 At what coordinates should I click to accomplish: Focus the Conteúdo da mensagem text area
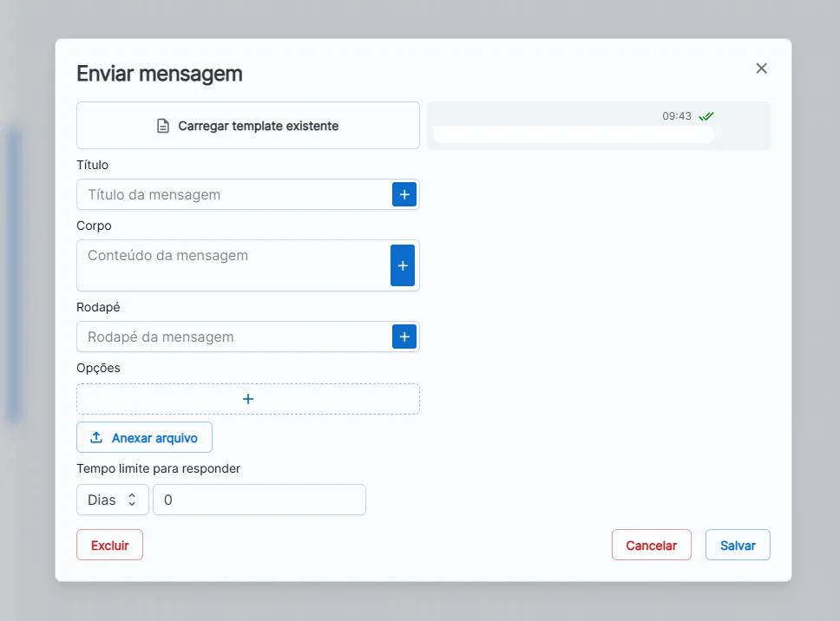pyautogui.click(x=233, y=265)
